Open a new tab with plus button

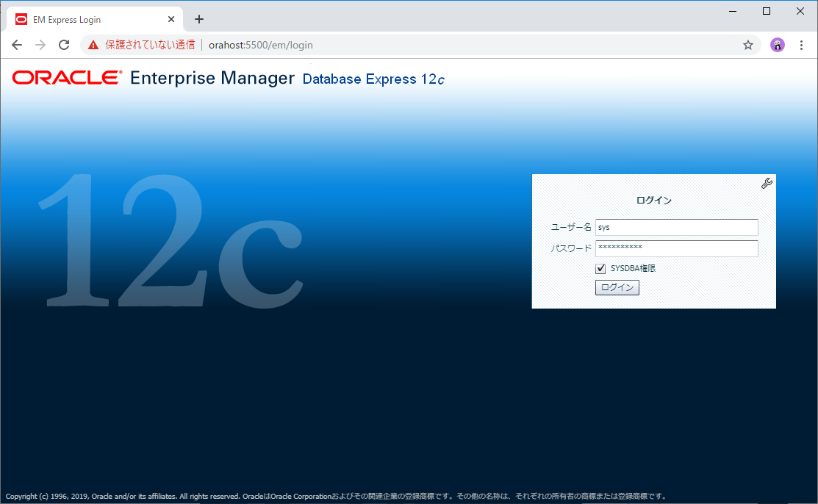tap(198, 19)
